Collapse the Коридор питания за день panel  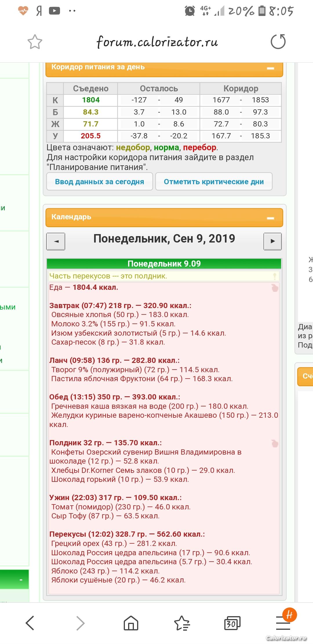270,68
